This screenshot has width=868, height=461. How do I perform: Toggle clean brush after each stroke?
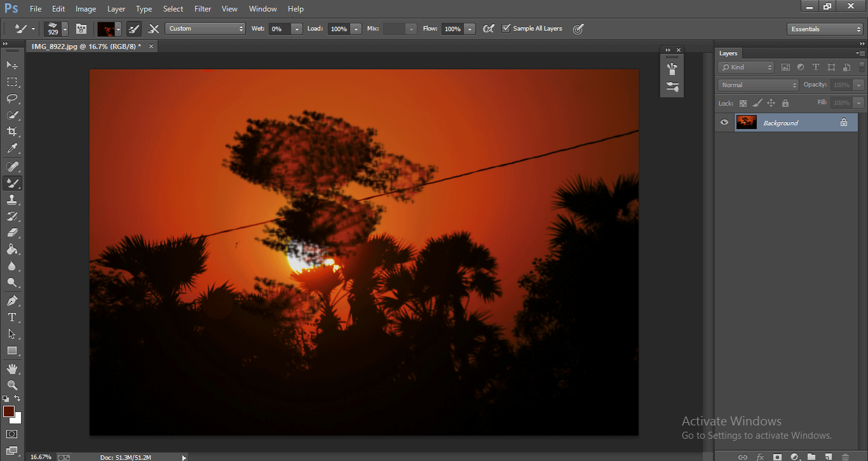pos(154,29)
